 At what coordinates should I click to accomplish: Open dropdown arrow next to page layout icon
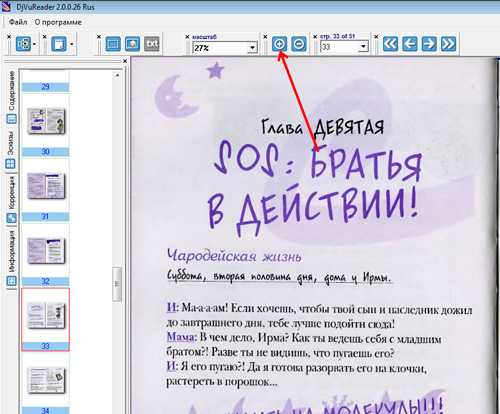tap(72, 44)
